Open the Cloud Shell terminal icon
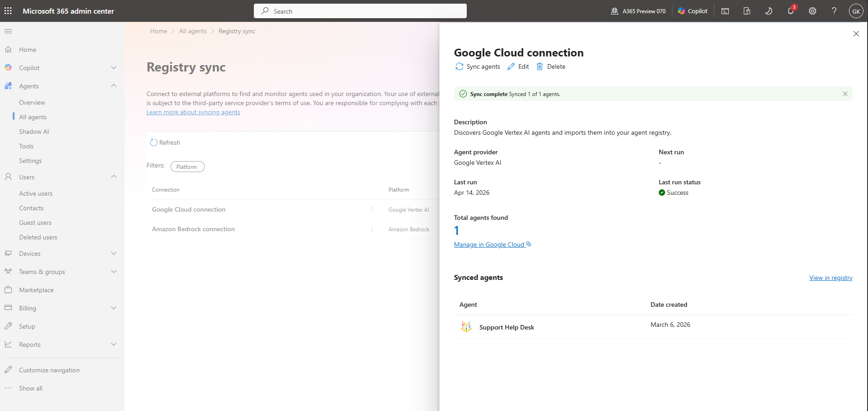868x411 pixels. click(x=725, y=11)
